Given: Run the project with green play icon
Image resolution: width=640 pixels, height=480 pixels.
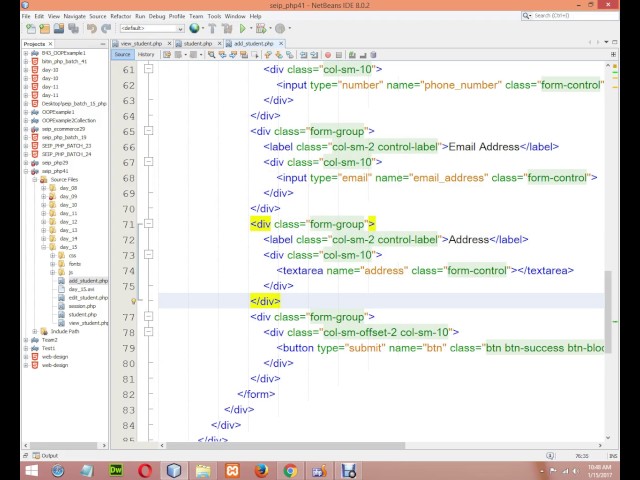Looking at the screenshot, I should 242,29.
